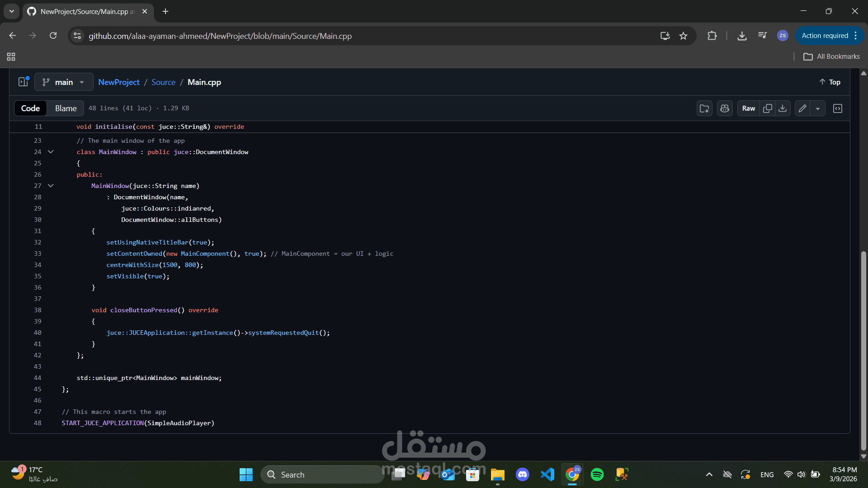Click the Copilot icon in file toolbar
The height and width of the screenshot is (488, 868).
pos(725,108)
